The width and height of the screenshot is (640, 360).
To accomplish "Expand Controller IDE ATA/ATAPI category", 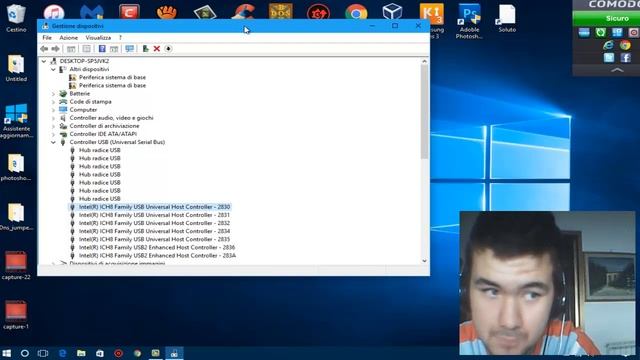I will [53, 134].
